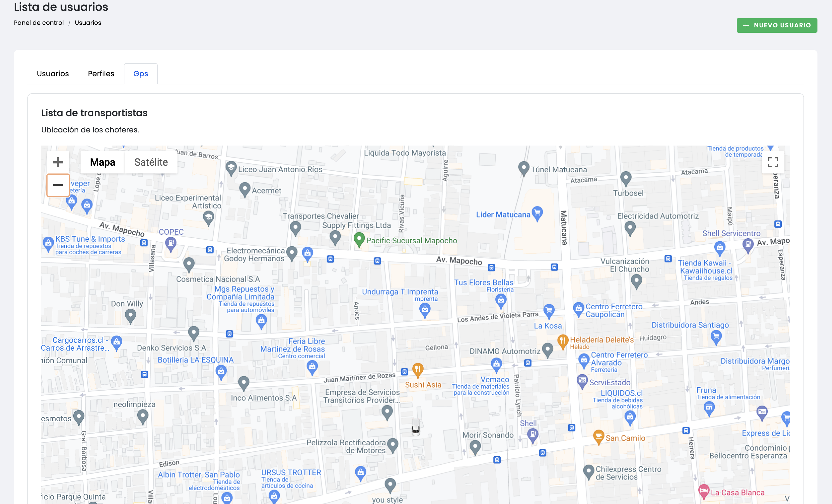Click the driver car marker on map

(x=416, y=427)
